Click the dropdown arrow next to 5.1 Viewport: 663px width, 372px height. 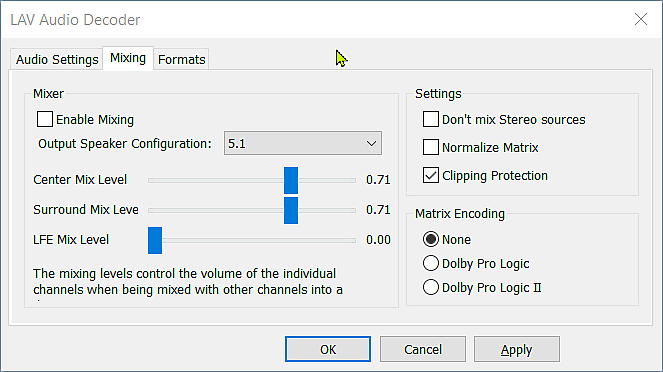click(371, 144)
